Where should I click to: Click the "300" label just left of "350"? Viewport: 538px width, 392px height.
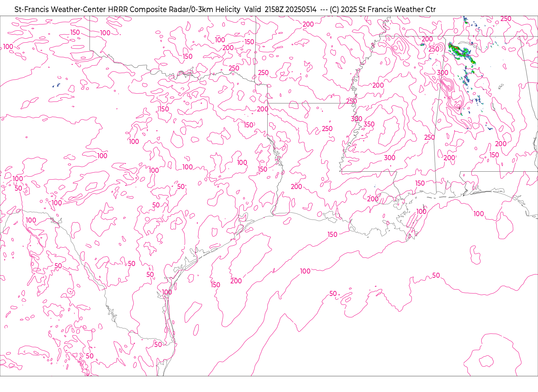[x=356, y=119]
